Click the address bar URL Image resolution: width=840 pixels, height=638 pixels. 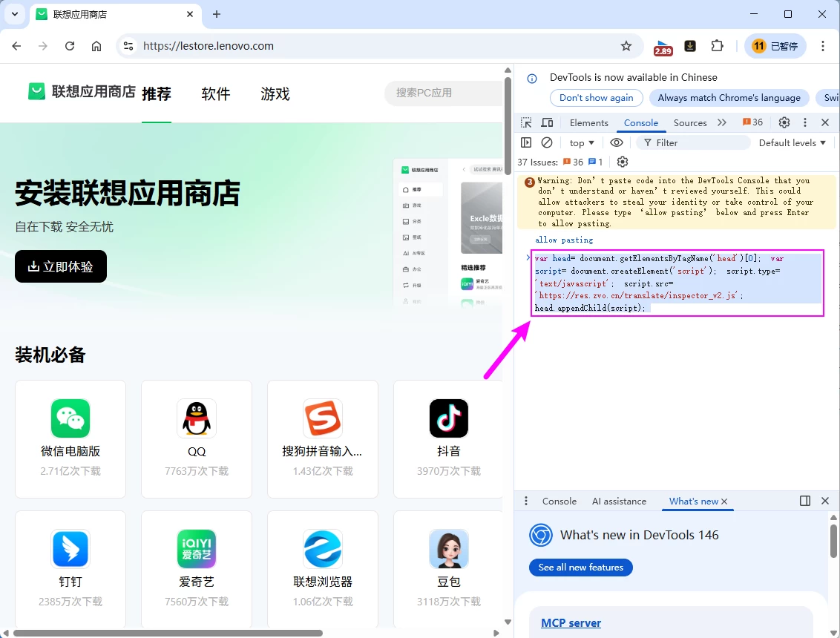(209, 46)
